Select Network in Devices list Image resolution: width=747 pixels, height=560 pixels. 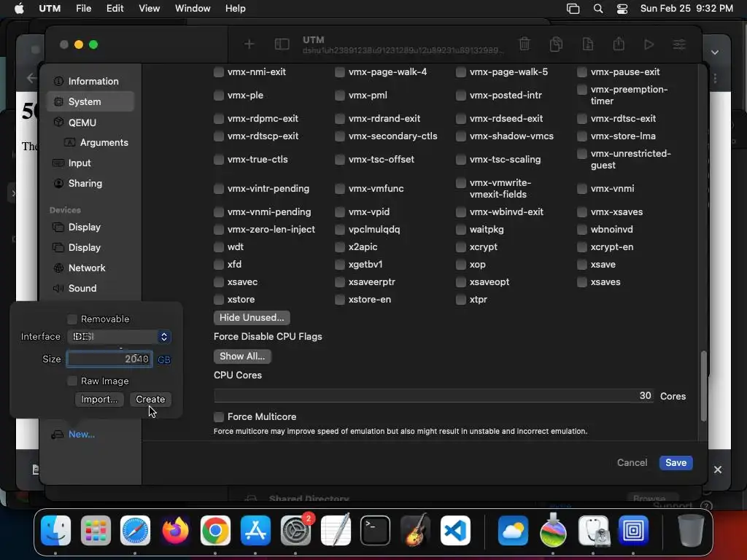point(90,268)
